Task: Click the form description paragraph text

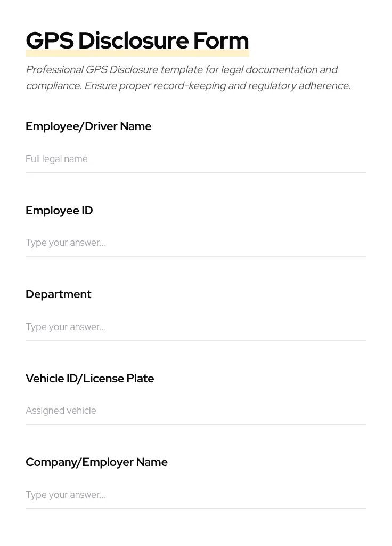Action: tap(187, 77)
